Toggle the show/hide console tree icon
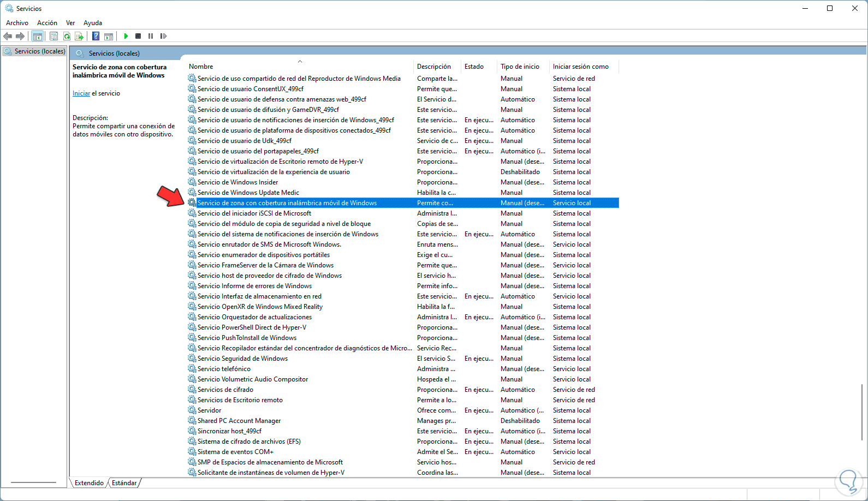The image size is (868, 501). (38, 36)
